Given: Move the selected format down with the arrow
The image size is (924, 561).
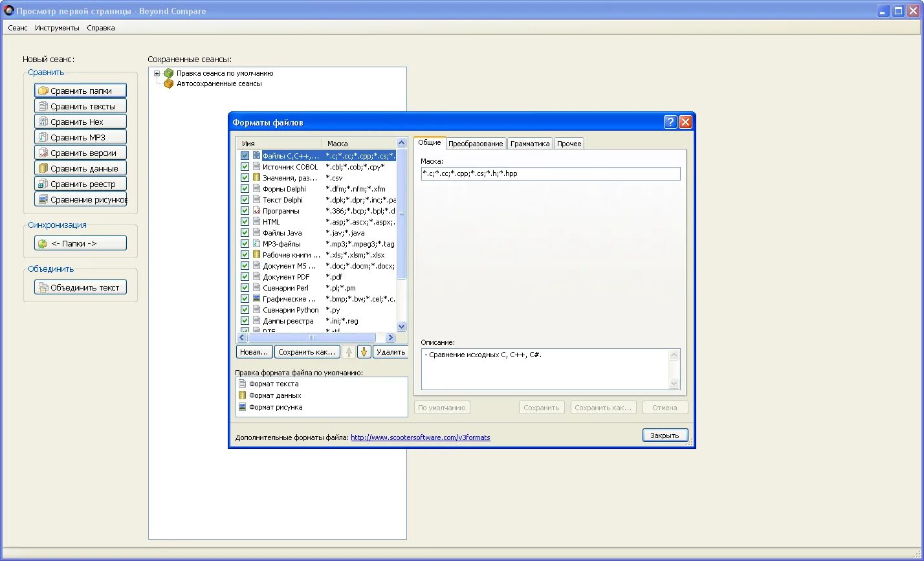Looking at the screenshot, I should tap(364, 352).
